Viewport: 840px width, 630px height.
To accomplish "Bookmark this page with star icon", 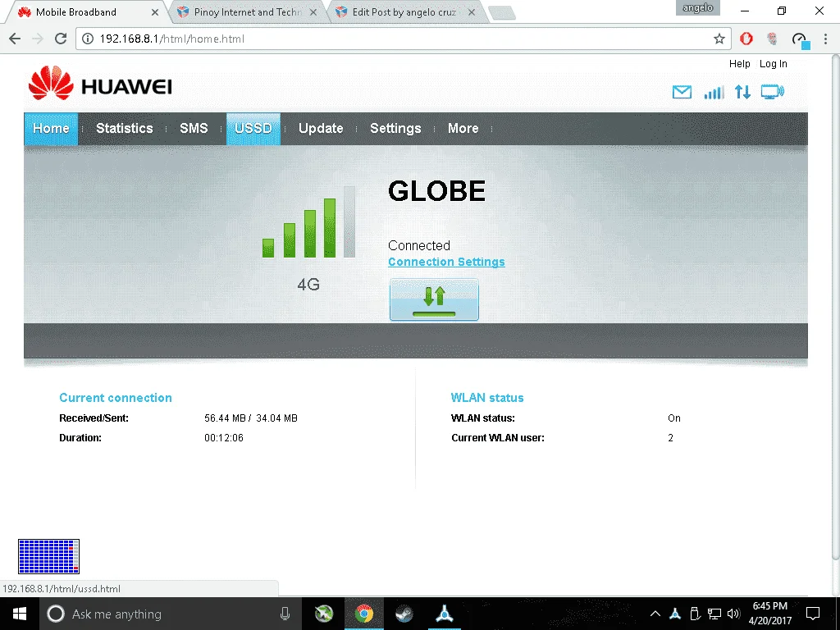I will pos(719,39).
